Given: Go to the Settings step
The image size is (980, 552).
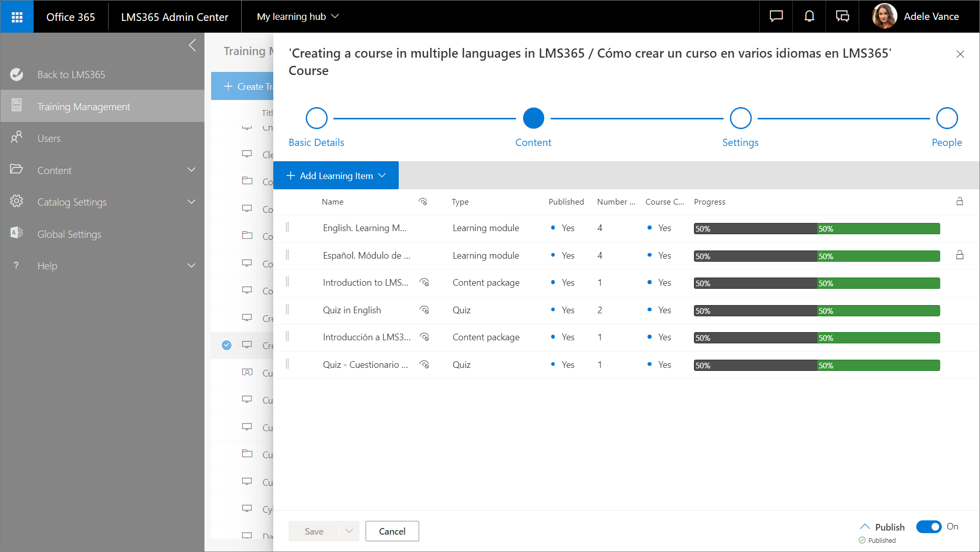Looking at the screenshot, I should click(x=740, y=118).
